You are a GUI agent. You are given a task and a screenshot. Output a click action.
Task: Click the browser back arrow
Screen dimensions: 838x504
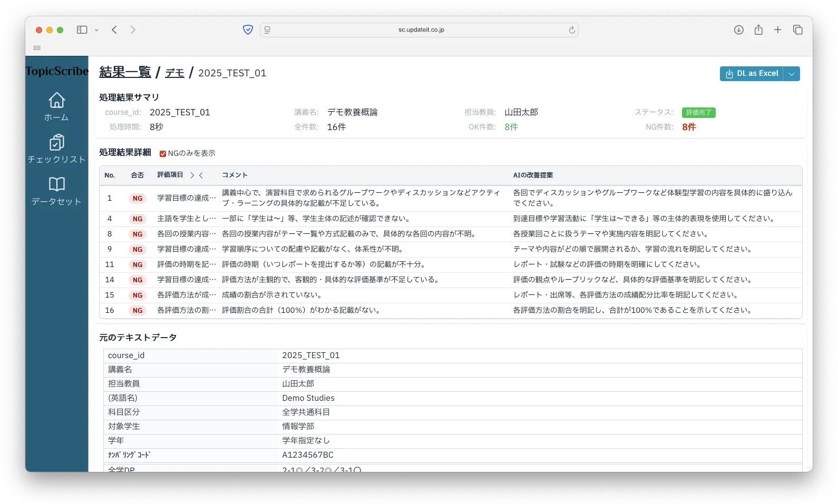point(114,30)
